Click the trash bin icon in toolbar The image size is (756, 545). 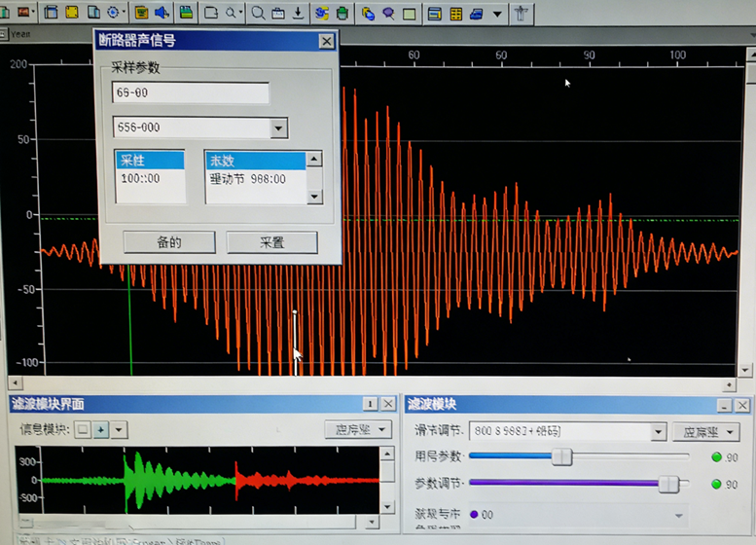click(x=522, y=13)
